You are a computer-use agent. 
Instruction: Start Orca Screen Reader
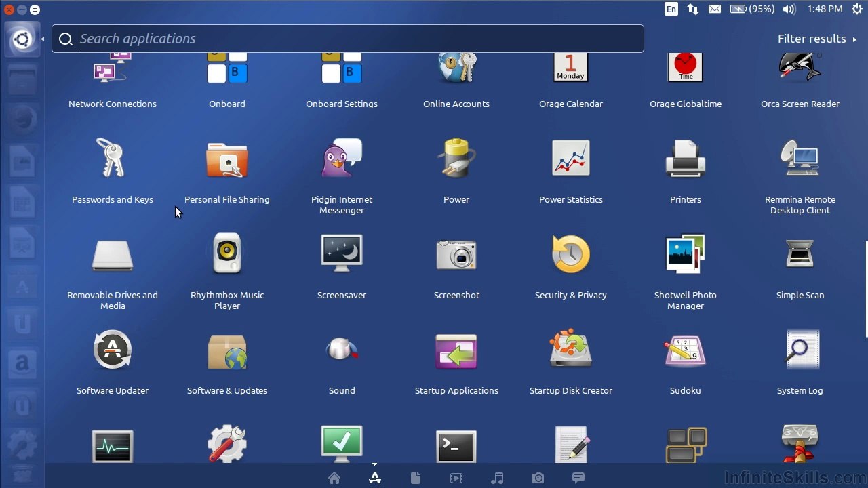click(x=800, y=80)
